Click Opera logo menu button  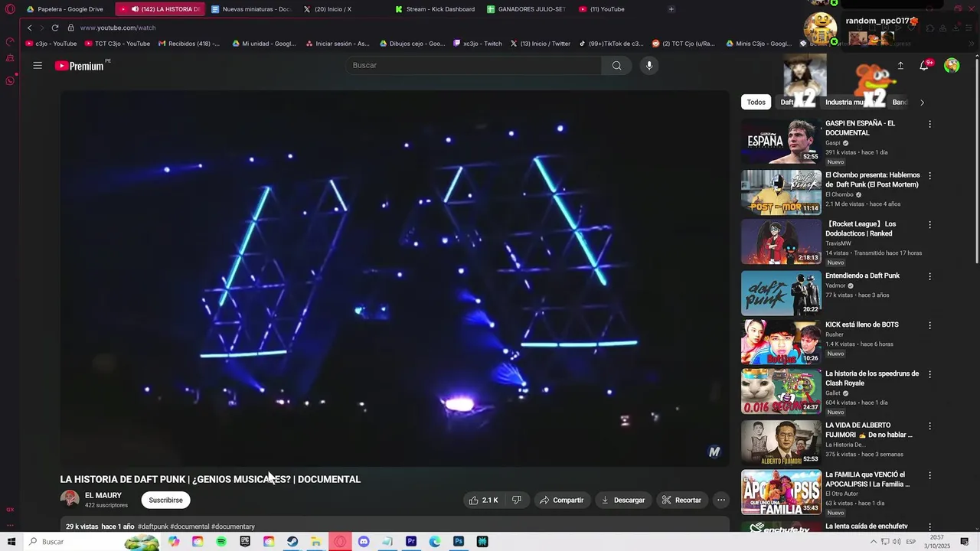10,9
